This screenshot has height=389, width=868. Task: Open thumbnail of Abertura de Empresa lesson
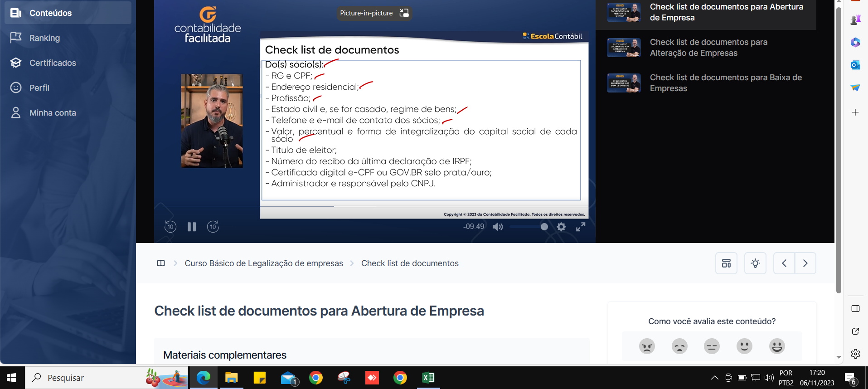(624, 12)
